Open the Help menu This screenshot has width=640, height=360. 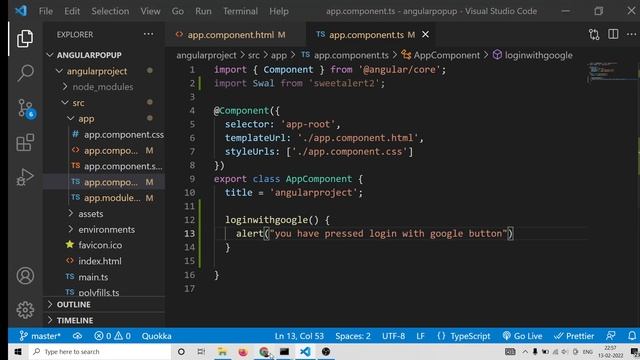pos(279,11)
